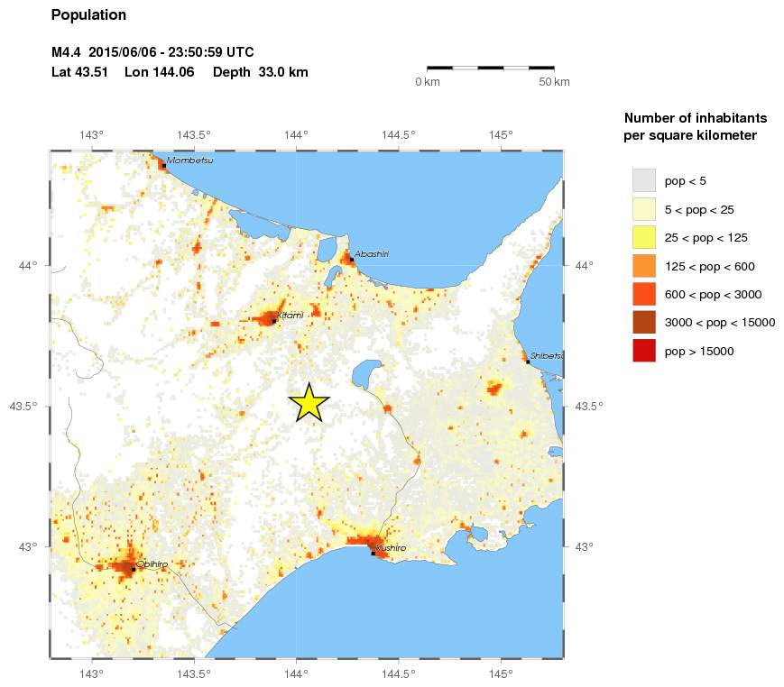The height and width of the screenshot is (687, 784).
Task: Click the brown '3000 < pop < 15000' swatch
Action: [x=643, y=322]
